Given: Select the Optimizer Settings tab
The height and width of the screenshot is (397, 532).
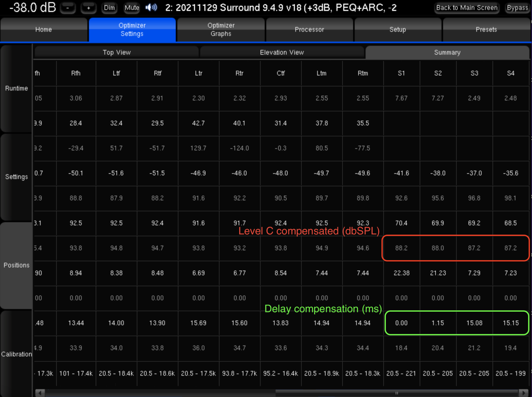Looking at the screenshot, I should tap(132, 29).
